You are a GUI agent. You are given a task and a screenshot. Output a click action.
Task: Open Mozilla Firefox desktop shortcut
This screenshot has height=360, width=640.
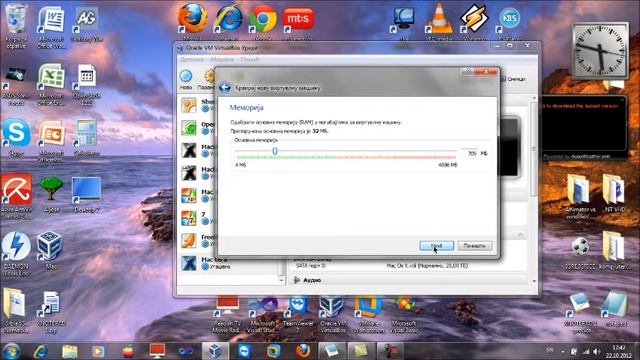(192, 22)
